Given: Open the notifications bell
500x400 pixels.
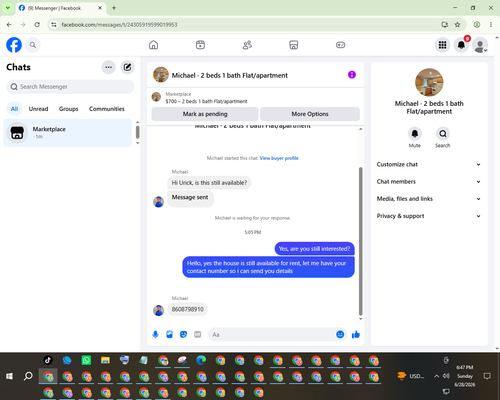Looking at the screenshot, I should pos(461,45).
